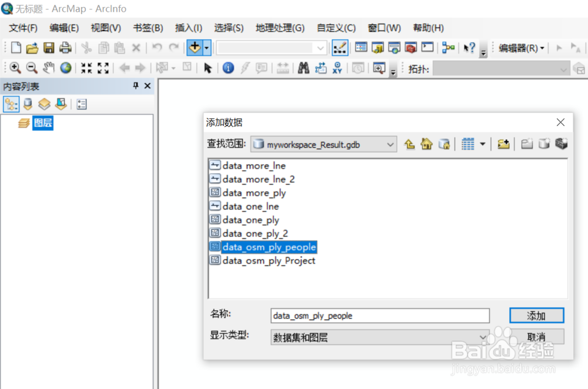The height and width of the screenshot is (389, 588).
Task: Select data_more_ply feature class
Action: [254, 192]
